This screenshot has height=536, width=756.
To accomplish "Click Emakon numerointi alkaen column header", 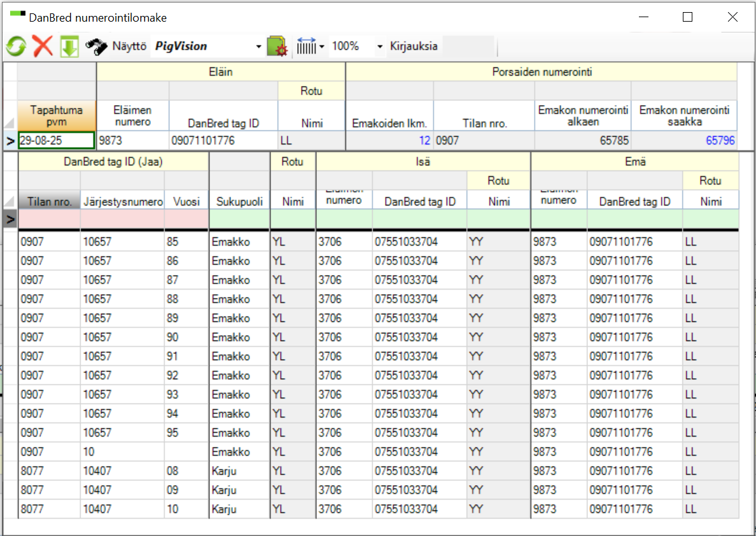I will 583,116.
